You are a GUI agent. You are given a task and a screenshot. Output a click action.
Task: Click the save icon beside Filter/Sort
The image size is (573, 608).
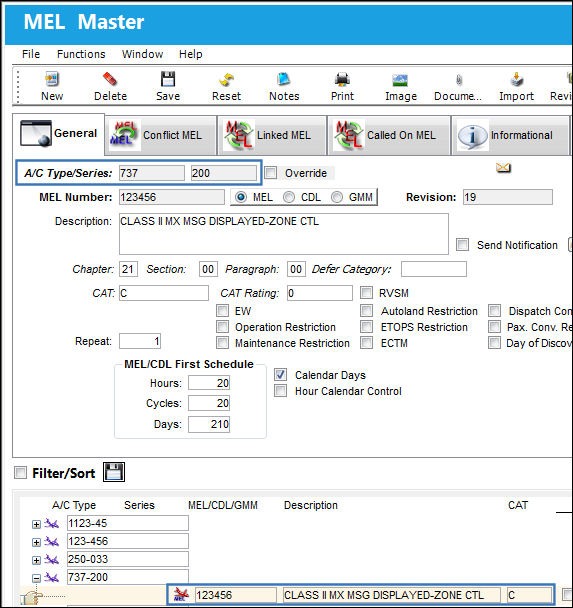point(114,472)
